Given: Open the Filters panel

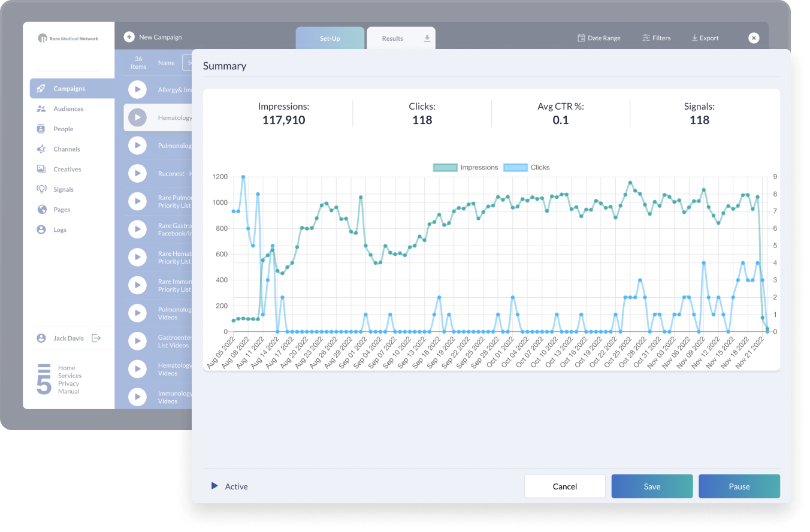Looking at the screenshot, I should (x=656, y=38).
